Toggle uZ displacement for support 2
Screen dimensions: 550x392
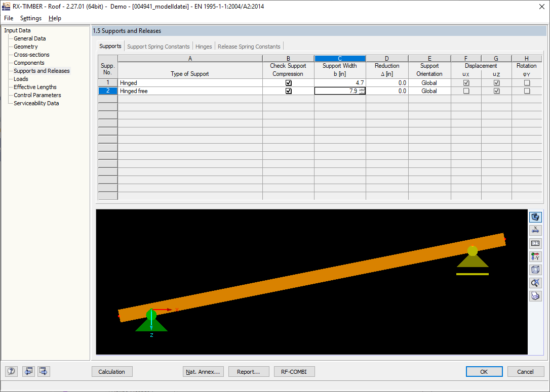pos(496,91)
